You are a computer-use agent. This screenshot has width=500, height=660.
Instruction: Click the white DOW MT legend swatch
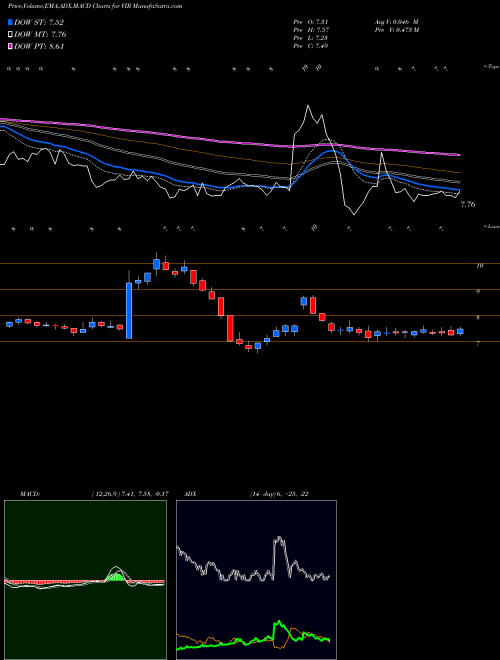[x=10, y=34]
